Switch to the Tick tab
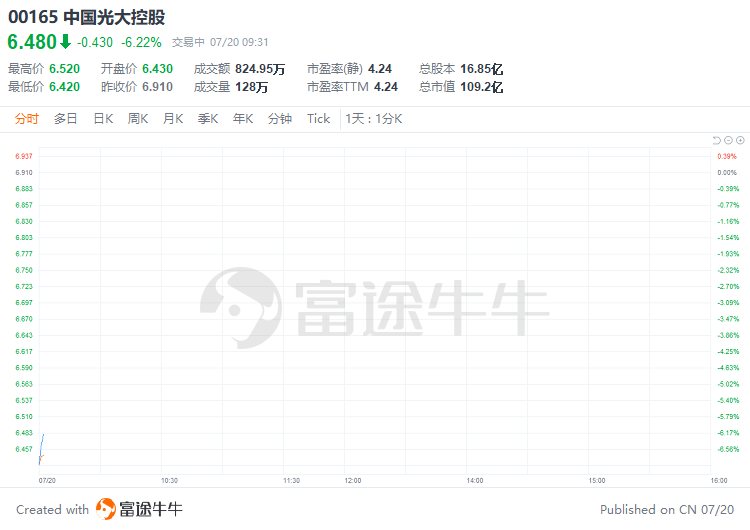 (x=319, y=119)
